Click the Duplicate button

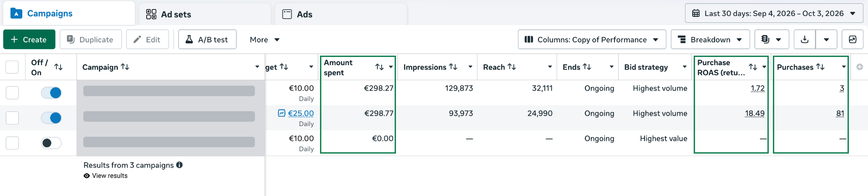click(91, 40)
